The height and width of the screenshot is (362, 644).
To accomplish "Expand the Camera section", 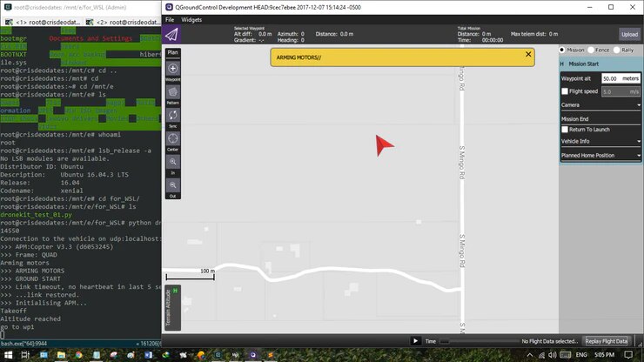I will coord(600,105).
